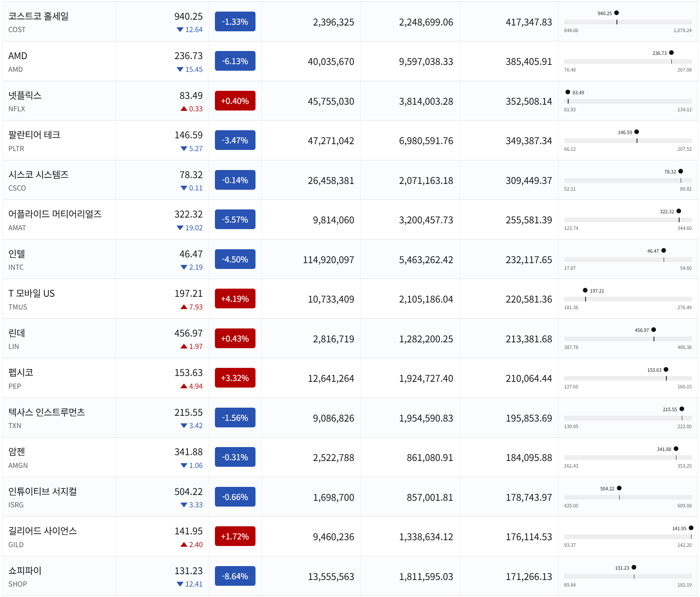Select the 인텔 stock name
The width and height of the screenshot is (700, 597).
pyautogui.click(x=17, y=254)
